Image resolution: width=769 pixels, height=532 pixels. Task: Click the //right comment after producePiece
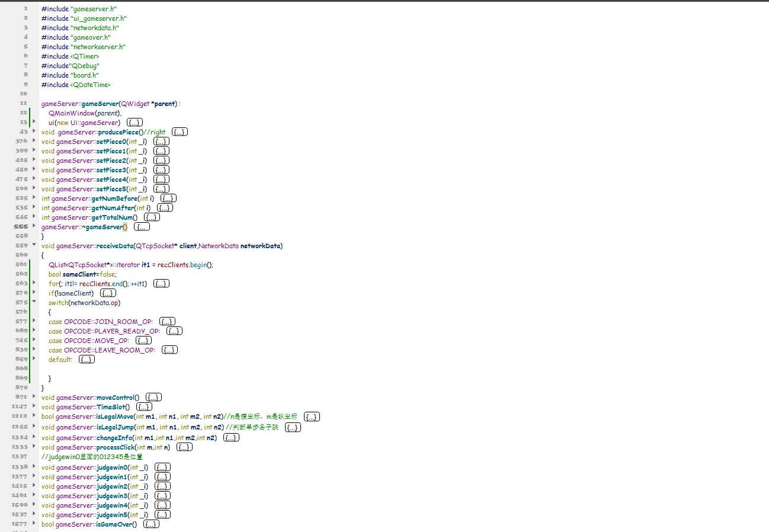(x=155, y=132)
